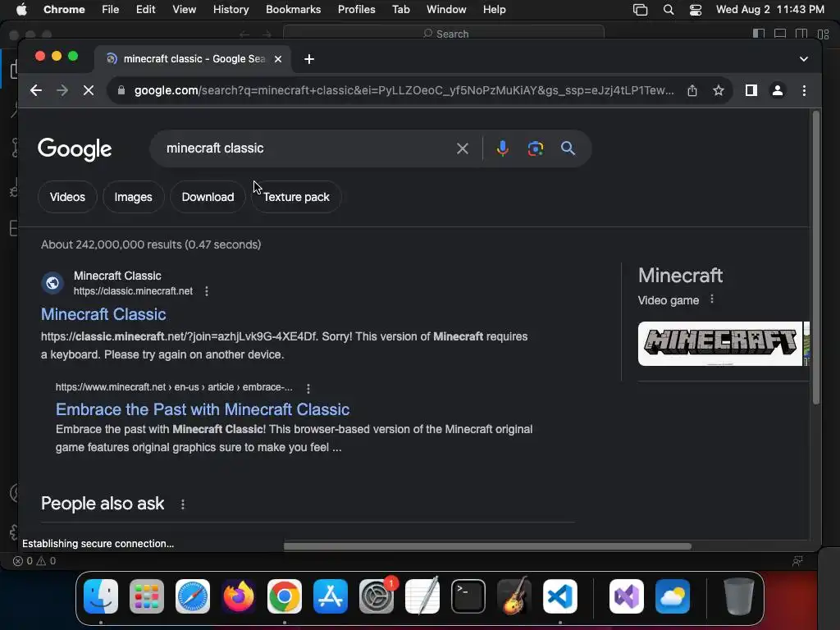The image size is (840, 630).
Task: Open the Bookmarks menu
Action: pos(293,9)
